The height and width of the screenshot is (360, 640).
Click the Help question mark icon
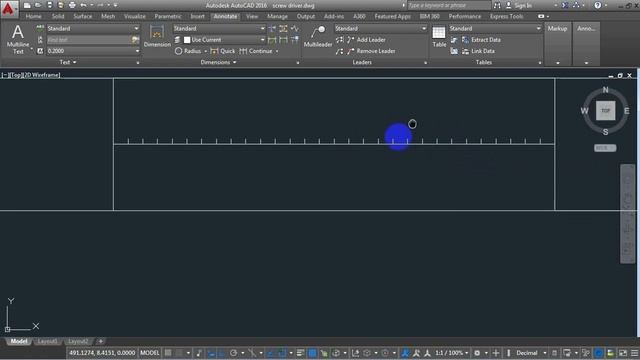[598, 5]
